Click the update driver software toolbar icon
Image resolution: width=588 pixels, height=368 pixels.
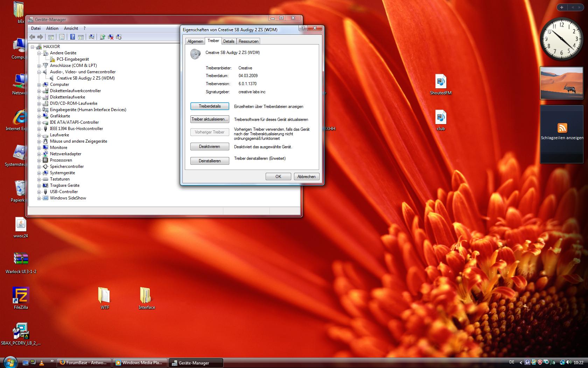[x=103, y=37]
